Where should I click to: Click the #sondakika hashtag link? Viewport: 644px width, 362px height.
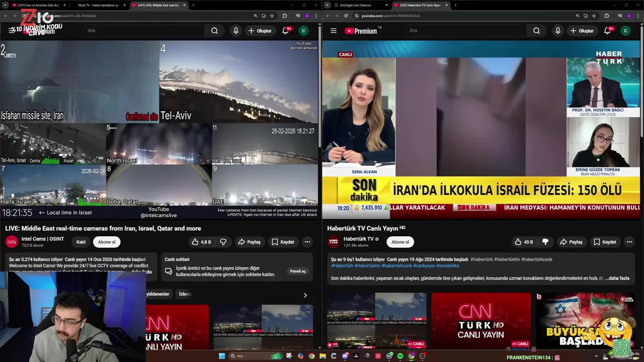448,265
